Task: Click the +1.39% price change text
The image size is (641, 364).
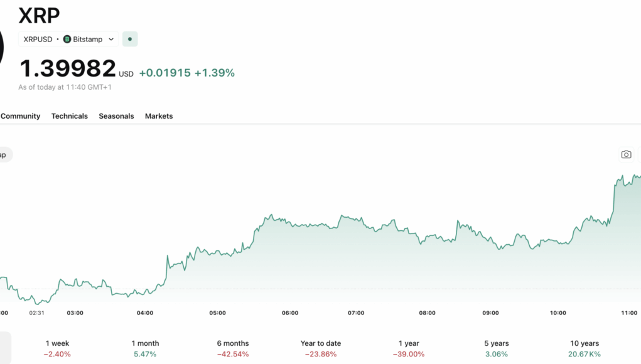Action: [214, 73]
